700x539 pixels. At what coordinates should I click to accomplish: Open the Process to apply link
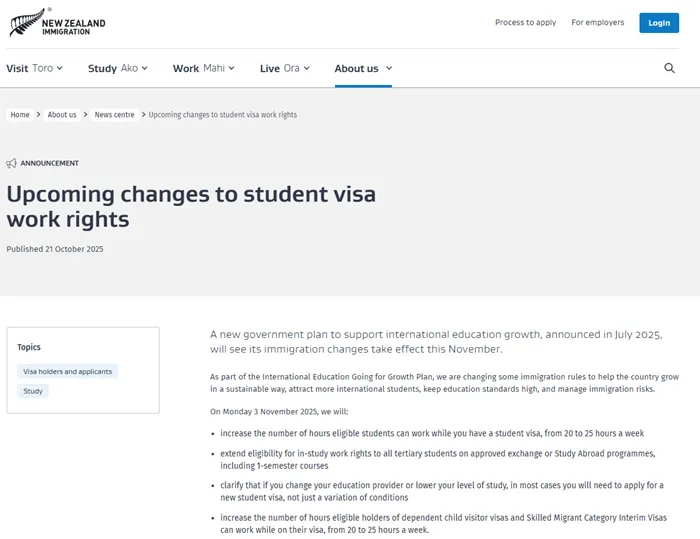(x=525, y=22)
